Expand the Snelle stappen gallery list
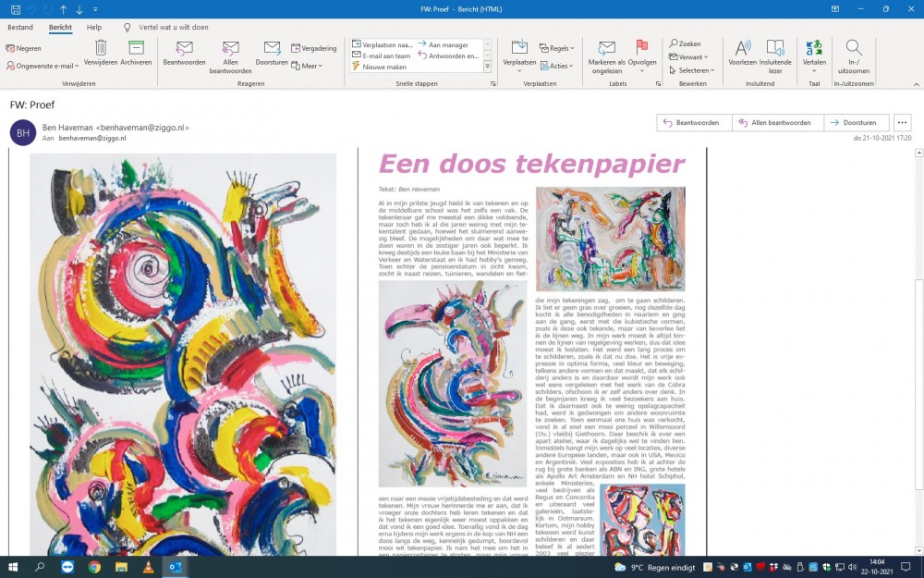924x578 pixels. click(x=487, y=67)
